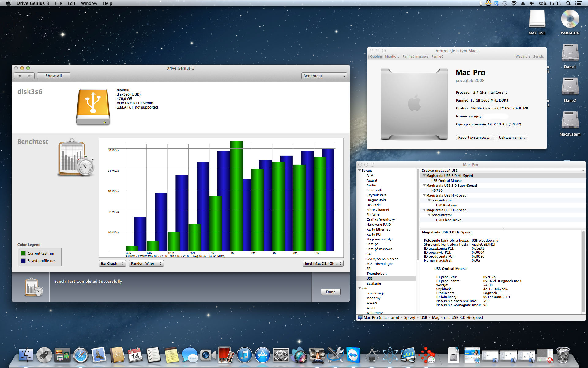The width and height of the screenshot is (588, 368).
Task: Click USB in the Mac Pro path bar
Action: 424,318
